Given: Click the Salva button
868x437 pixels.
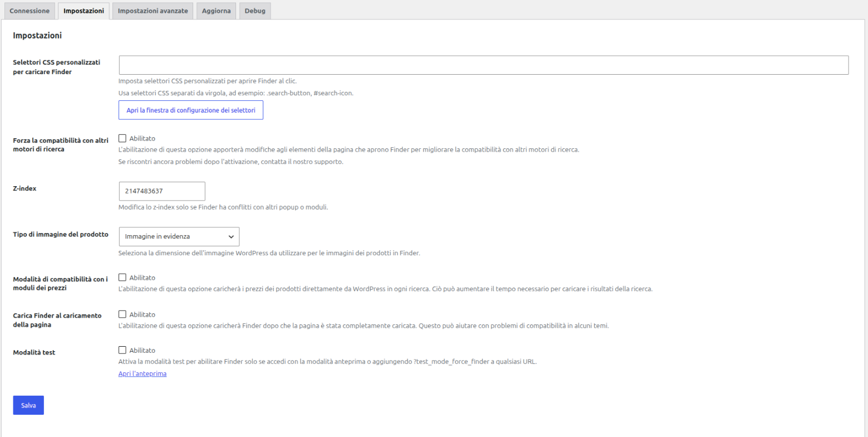Looking at the screenshot, I should pyautogui.click(x=28, y=405).
